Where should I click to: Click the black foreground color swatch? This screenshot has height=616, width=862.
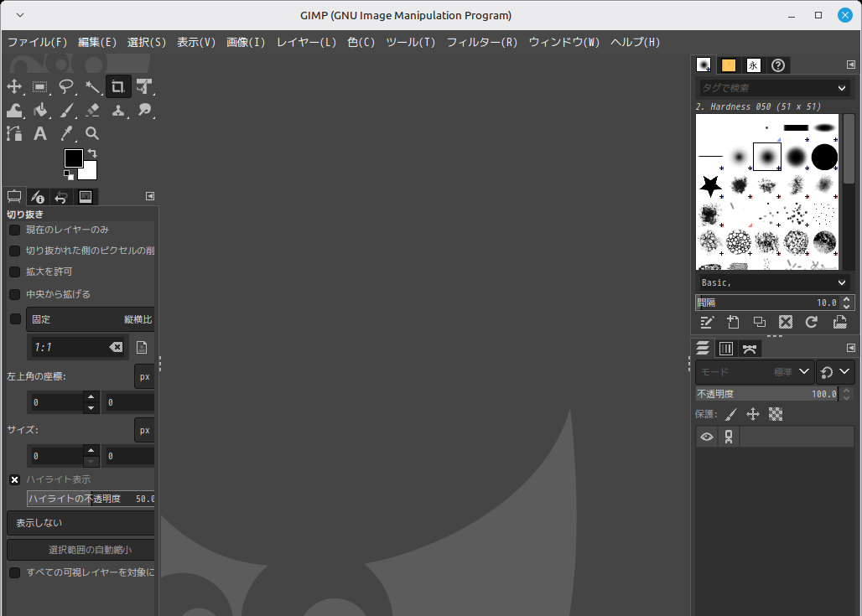(x=74, y=158)
